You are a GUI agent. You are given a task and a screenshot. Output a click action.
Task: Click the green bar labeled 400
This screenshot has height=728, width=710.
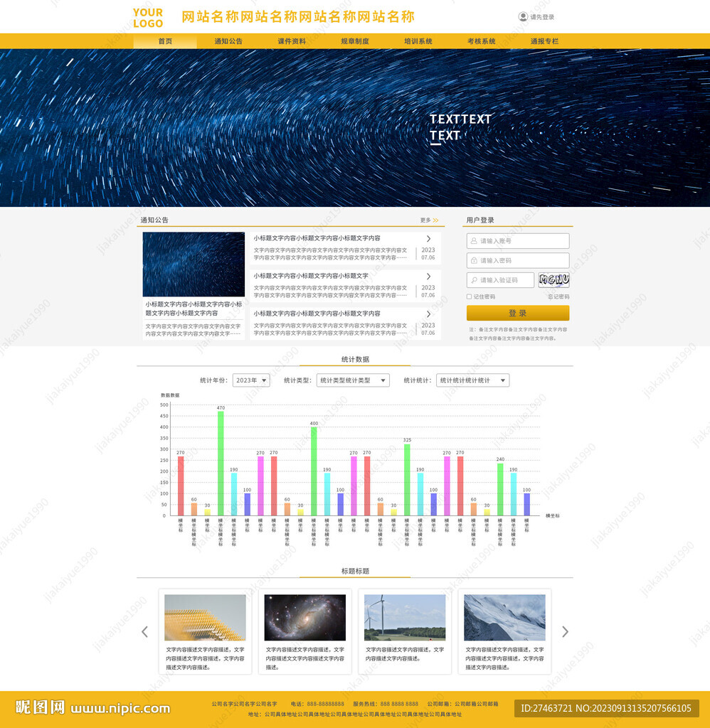pos(314,471)
